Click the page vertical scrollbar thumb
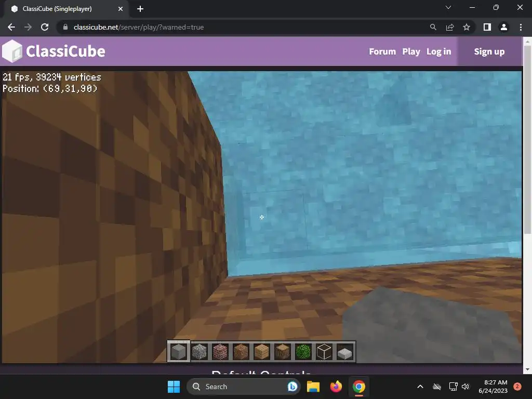532x399 pixels. (x=527, y=139)
